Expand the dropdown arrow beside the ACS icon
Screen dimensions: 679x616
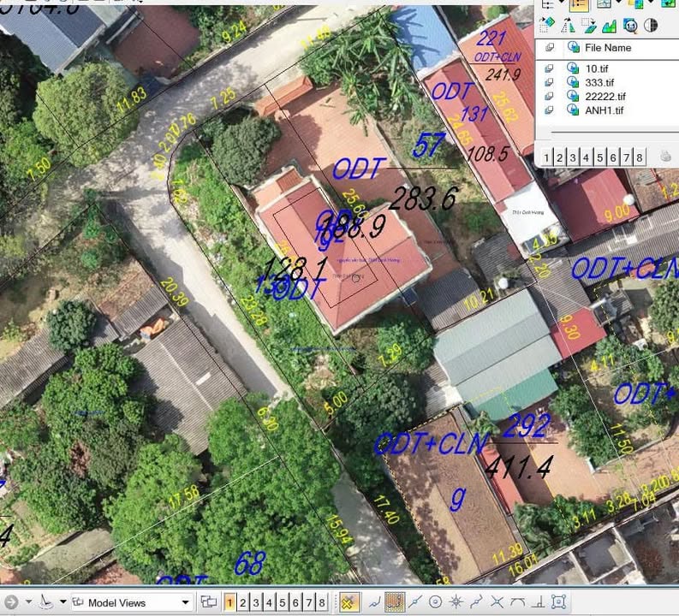point(63,602)
